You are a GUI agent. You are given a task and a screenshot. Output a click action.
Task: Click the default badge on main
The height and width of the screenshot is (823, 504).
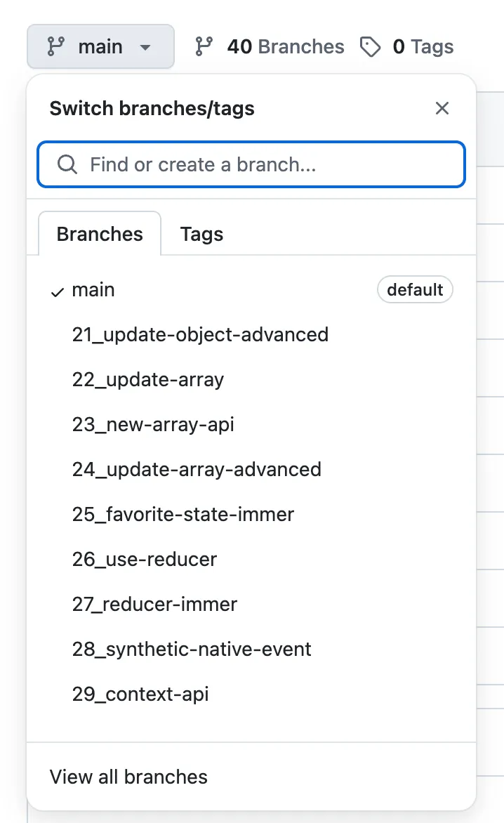click(415, 290)
